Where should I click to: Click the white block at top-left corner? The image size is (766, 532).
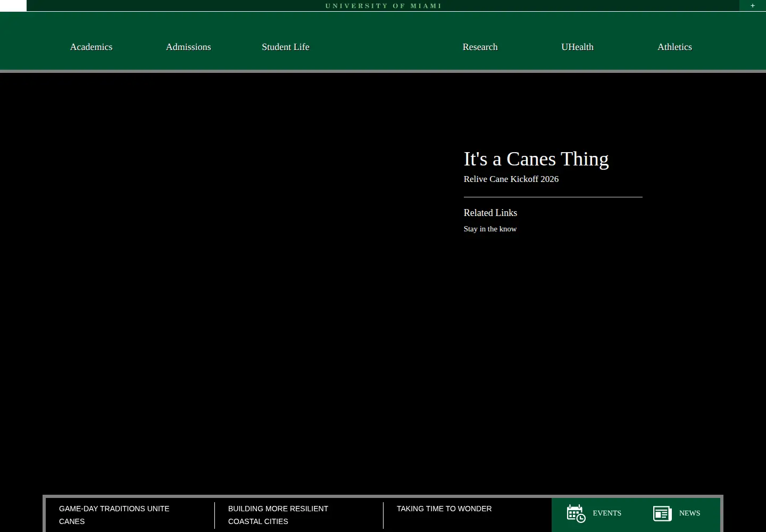13,5
